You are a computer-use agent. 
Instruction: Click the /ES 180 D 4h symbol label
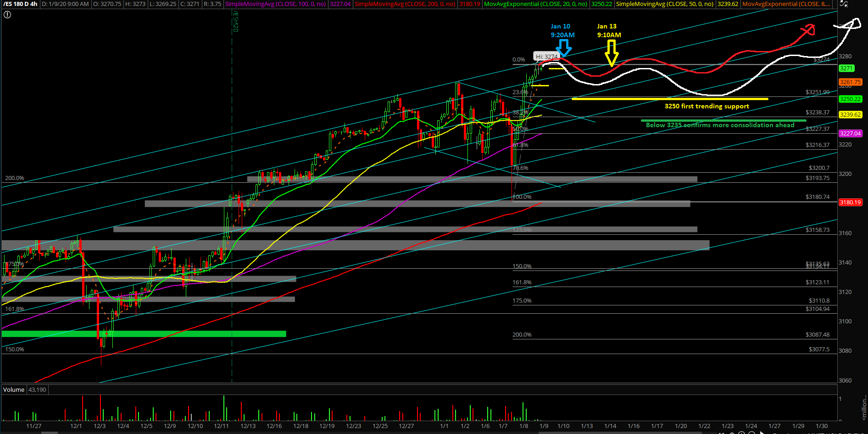click(20, 4)
